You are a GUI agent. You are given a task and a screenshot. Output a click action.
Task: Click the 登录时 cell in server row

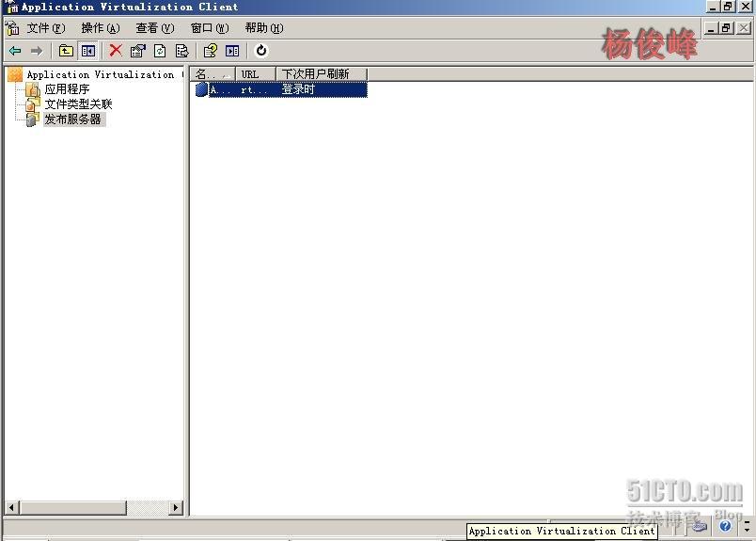click(x=298, y=89)
